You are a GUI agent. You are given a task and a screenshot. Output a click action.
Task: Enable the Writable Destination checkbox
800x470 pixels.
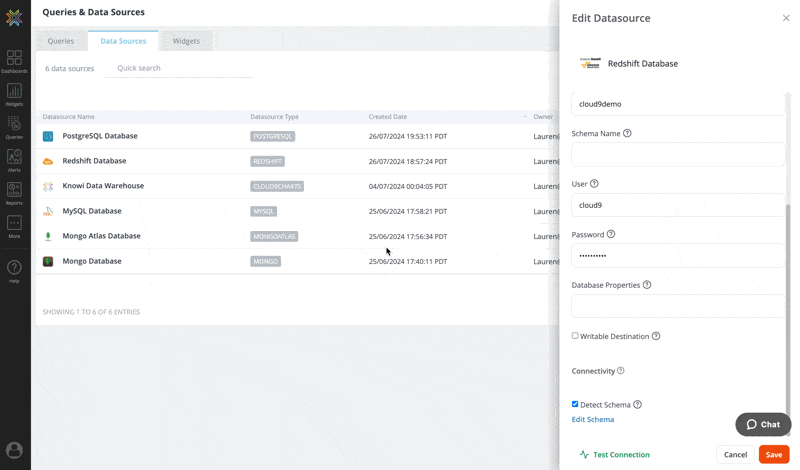575,336
